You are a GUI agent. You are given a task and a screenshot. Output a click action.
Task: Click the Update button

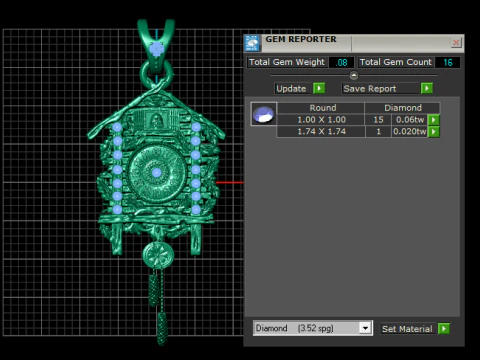(x=293, y=89)
